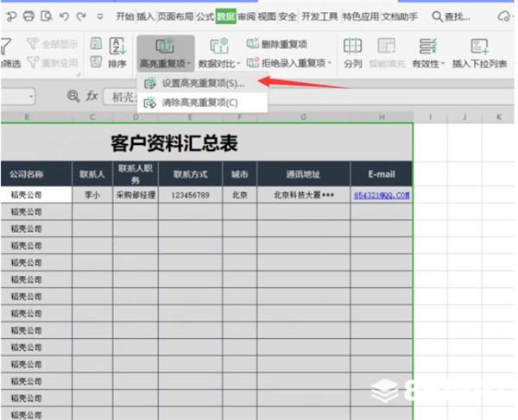This screenshot has width=518, height=420.
Task: Open the 公式 tab
Action: (205, 16)
